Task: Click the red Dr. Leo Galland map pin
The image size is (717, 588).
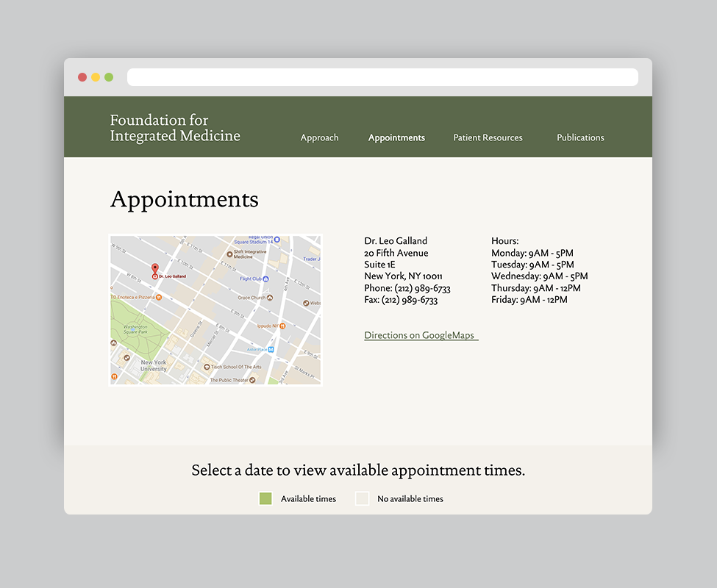Action: (x=155, y=270)
